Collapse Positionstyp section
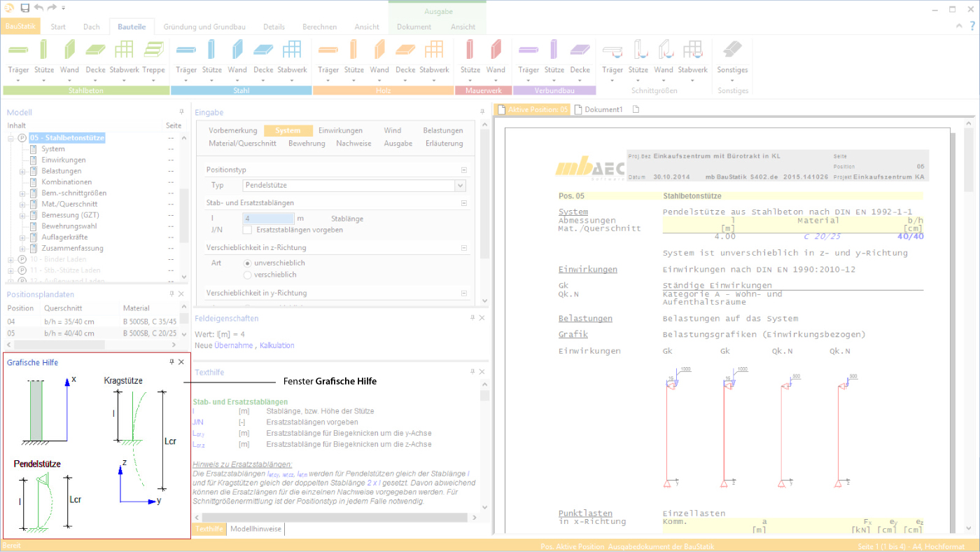Image resolution: width=980 pixels, height=552 pixels. (x=463, y=170)
